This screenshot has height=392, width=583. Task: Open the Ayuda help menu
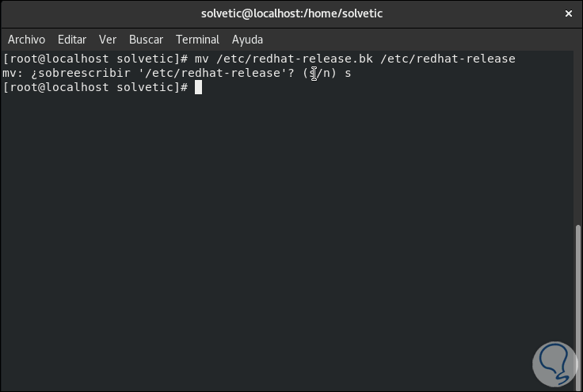247,40
